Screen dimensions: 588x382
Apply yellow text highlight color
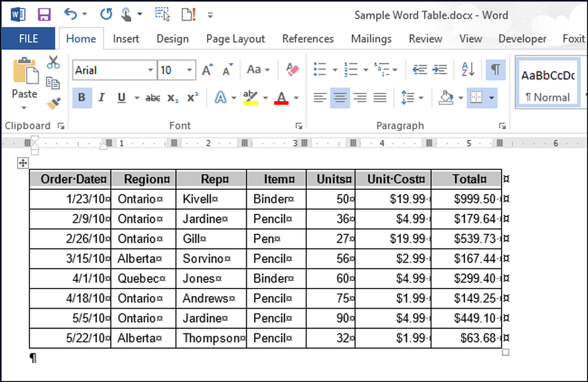[x=250, y=98]
